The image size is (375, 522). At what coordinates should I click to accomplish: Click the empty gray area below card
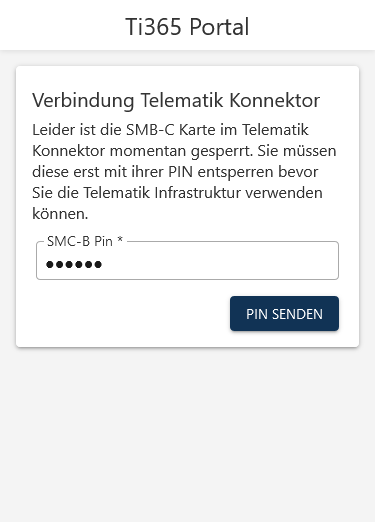point(187,433)
